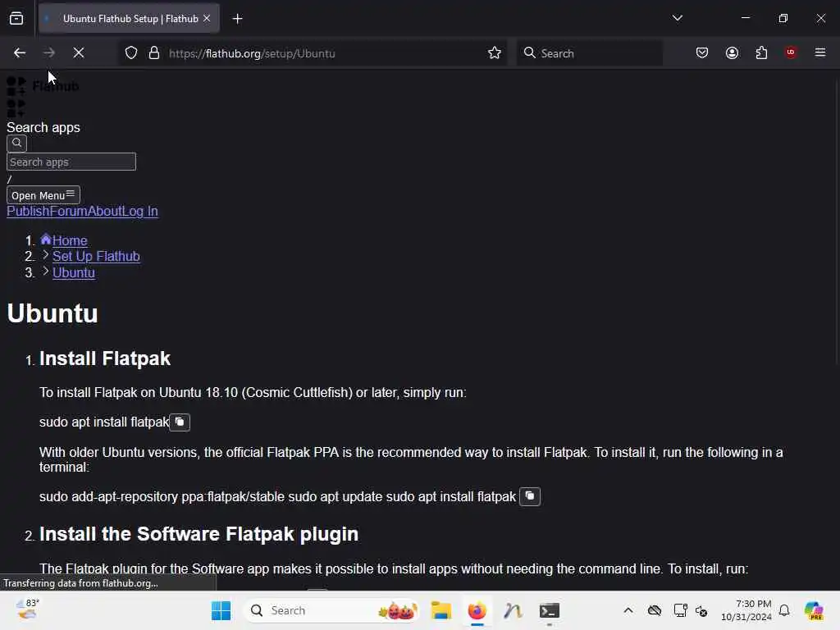Click the Flathub logo

point(43,86)
